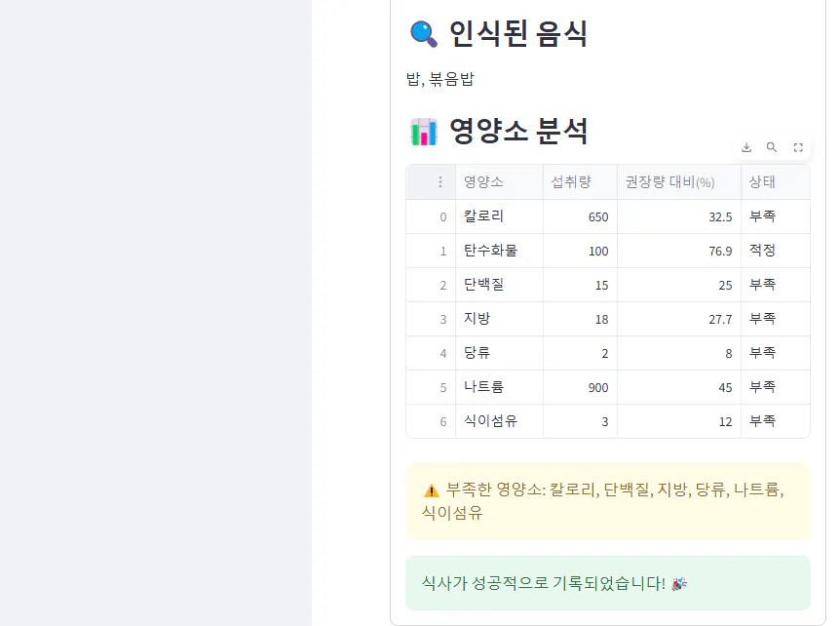Image resolution: width=840 pixels, height=626 pixels.
Task: Sort by 권장량 대비(%) column header
Action: pos(668,181)
